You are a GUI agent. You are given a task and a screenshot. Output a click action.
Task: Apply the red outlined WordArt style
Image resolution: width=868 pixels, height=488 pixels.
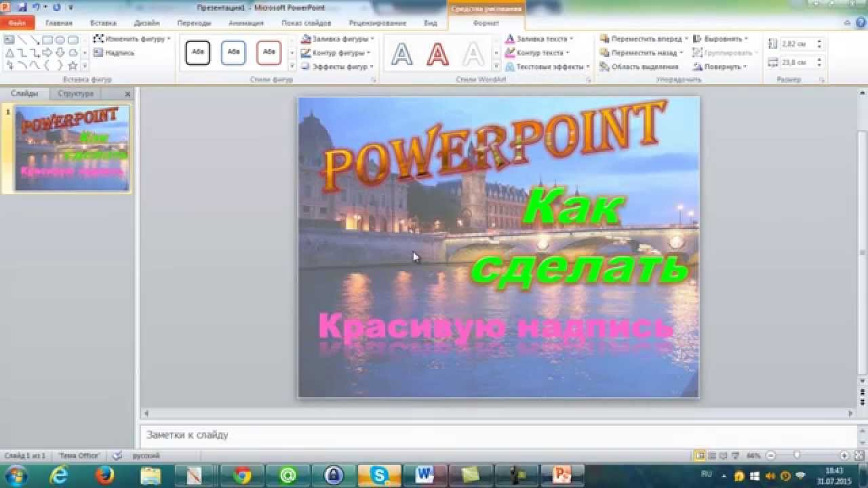pos(437,54)
